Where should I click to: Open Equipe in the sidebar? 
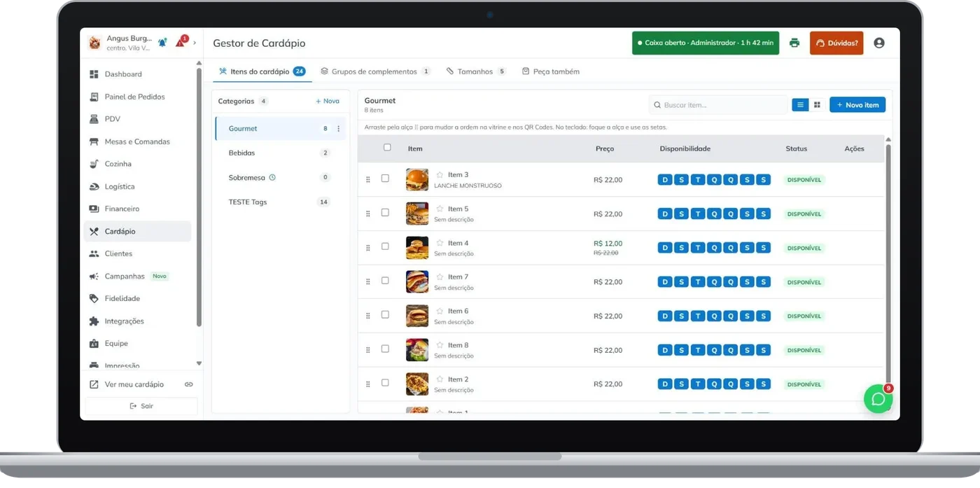tap(137, 343)
